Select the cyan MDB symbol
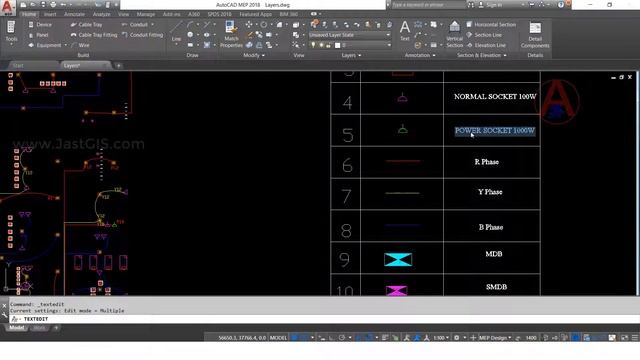This screenshot has width=640, height=360. click(x=398, y=260)
